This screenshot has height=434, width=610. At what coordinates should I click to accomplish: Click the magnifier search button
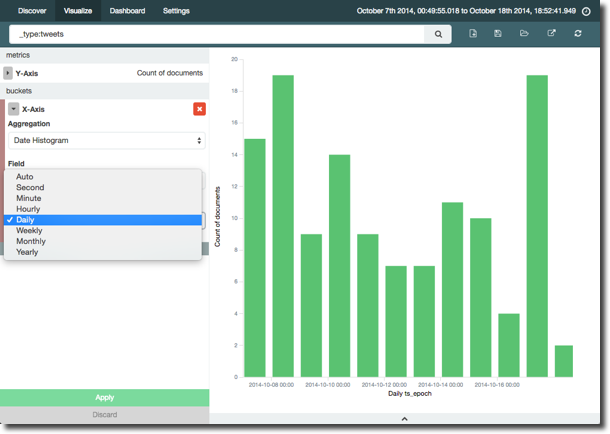438,34
